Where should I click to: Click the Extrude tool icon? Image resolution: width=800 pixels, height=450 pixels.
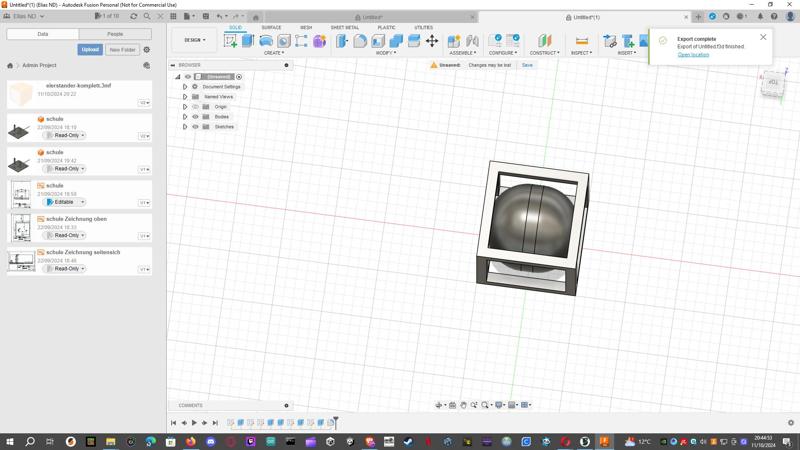pyautogui.click(x=248, y=41)
